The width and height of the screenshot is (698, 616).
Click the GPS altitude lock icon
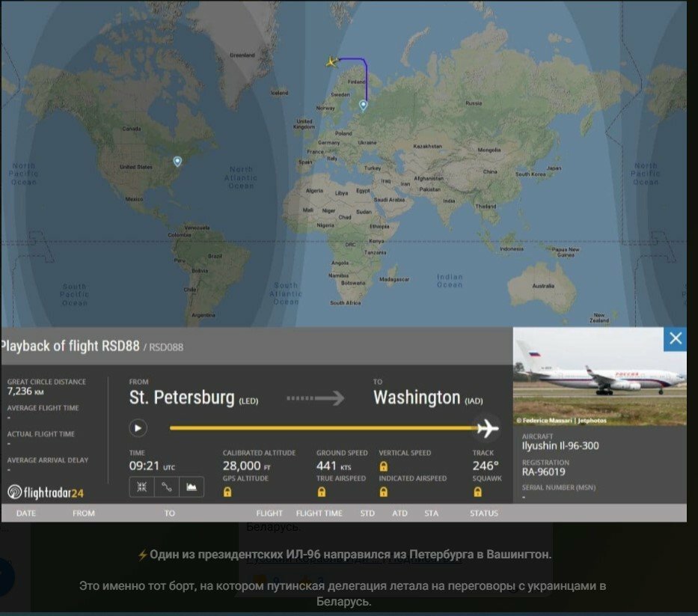(x=227, y=492)
